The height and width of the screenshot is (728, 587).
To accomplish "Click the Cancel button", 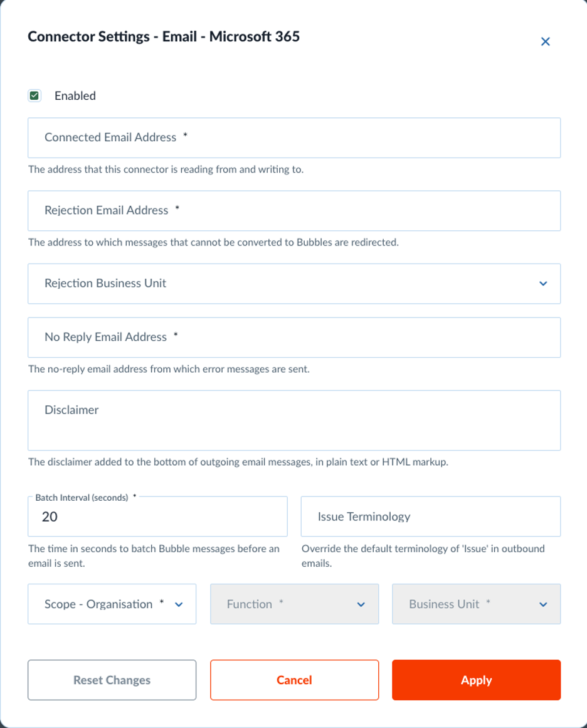I will [x=294, y=680].
